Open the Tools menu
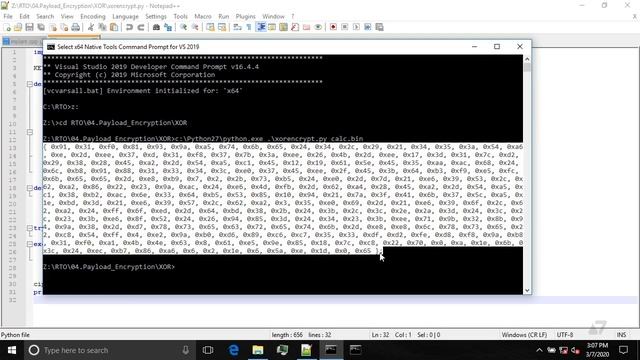The width and height of the screenshot is (640, 360). (x=180, y=16)
